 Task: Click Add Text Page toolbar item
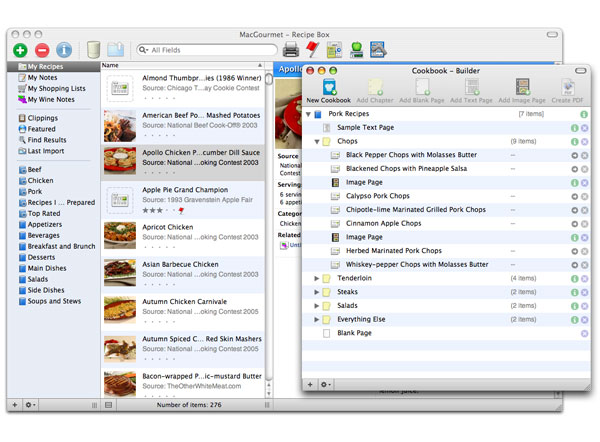pos(471,91)
